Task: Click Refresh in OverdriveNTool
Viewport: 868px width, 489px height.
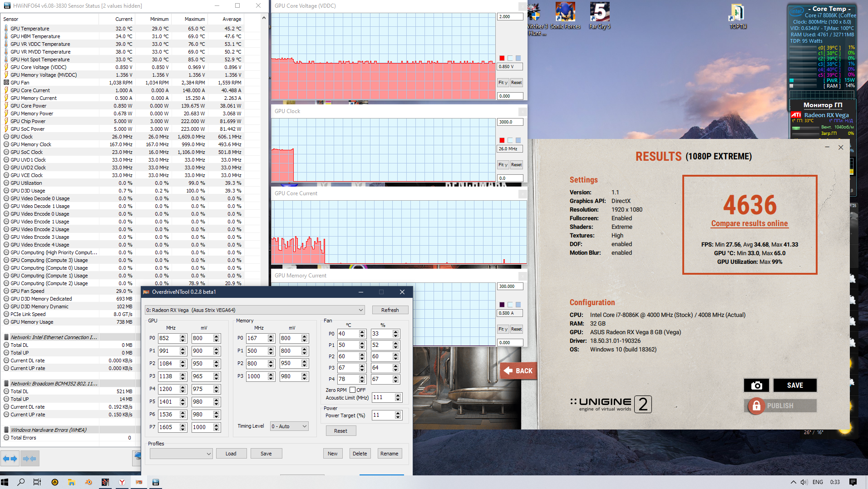Action: pyautogui.click(x=390, y=310)
